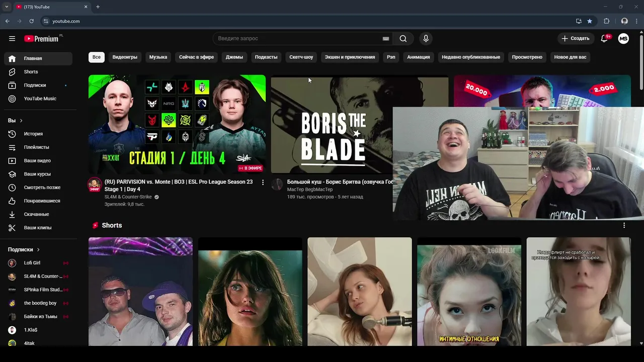Viewport: 644px width, 362px height.
Task: Open the hamburger guide menu
Action: tap(12, 39)
